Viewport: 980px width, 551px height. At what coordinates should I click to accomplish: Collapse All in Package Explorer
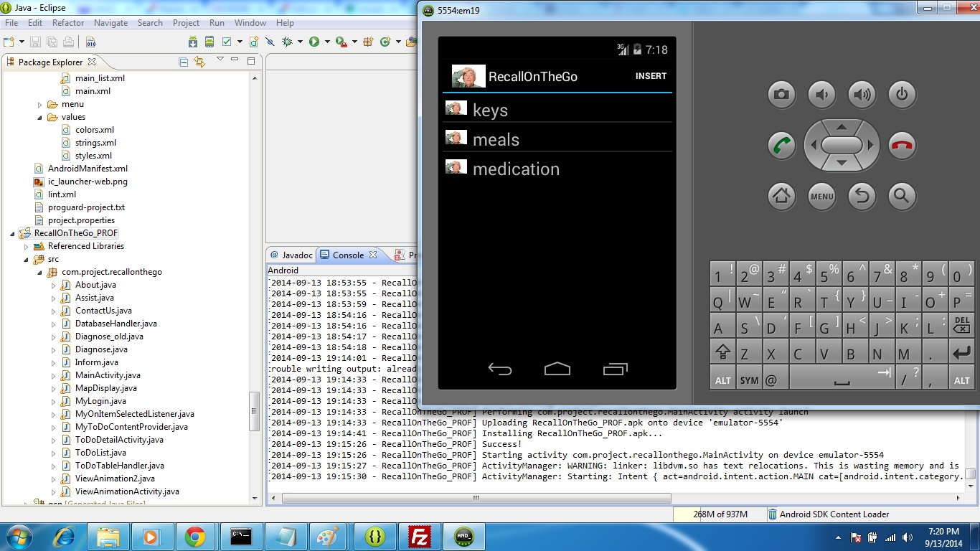click(x=183, y=62)
